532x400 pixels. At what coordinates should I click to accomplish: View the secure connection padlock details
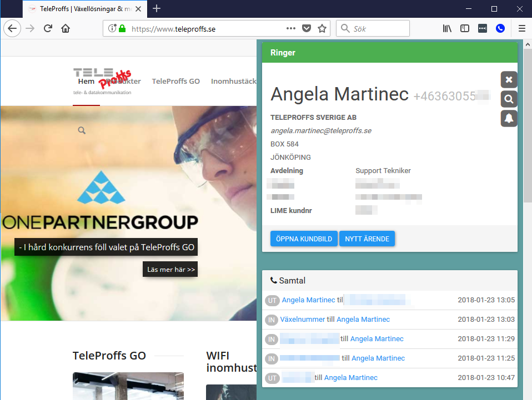coord(122,28)
